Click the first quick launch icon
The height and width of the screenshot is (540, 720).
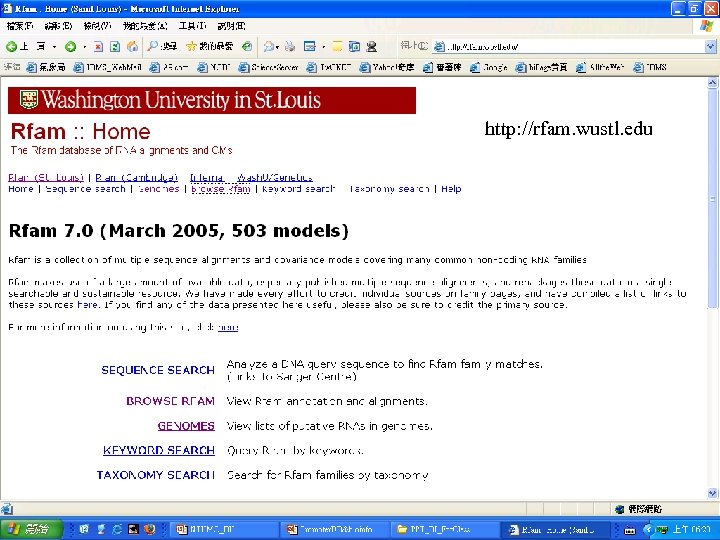coord(84,529)
